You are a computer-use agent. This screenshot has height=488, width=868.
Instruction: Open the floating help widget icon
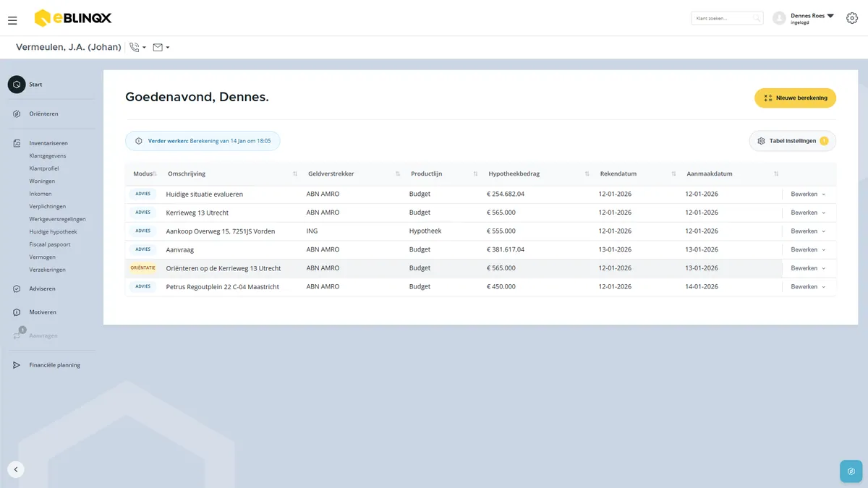pyautogui.click(x=851, y=471)
